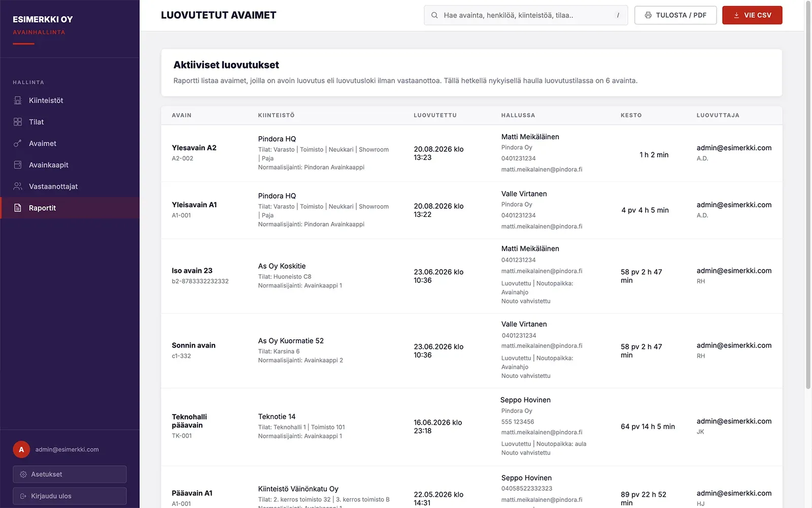Screen dimensions: 812x508
Task: Click handover date 20.08.2026 klo 13:23
Action: (438, 153)
